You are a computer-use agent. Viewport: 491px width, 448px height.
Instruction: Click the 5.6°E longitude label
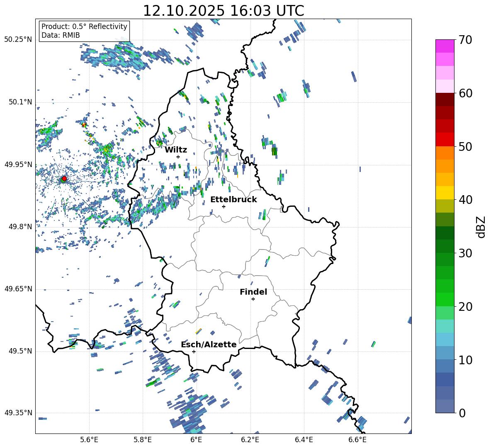point(89,440)
